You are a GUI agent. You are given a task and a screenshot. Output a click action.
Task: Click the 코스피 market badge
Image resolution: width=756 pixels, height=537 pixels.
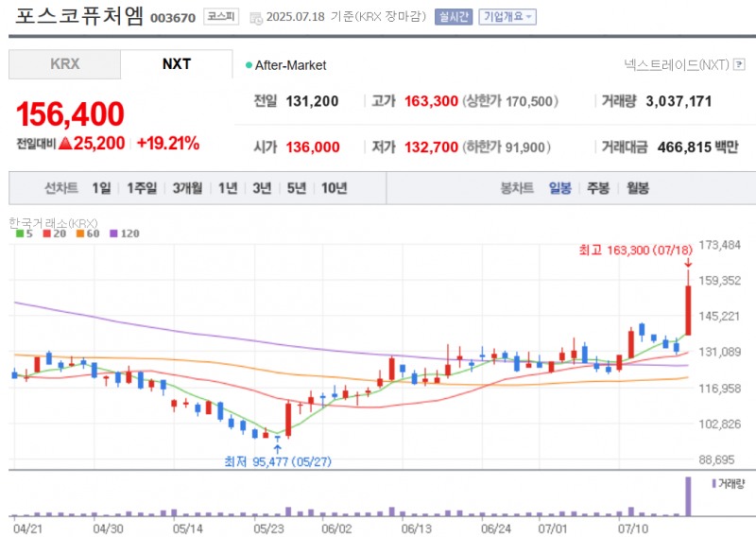click(x=221, y=16)
